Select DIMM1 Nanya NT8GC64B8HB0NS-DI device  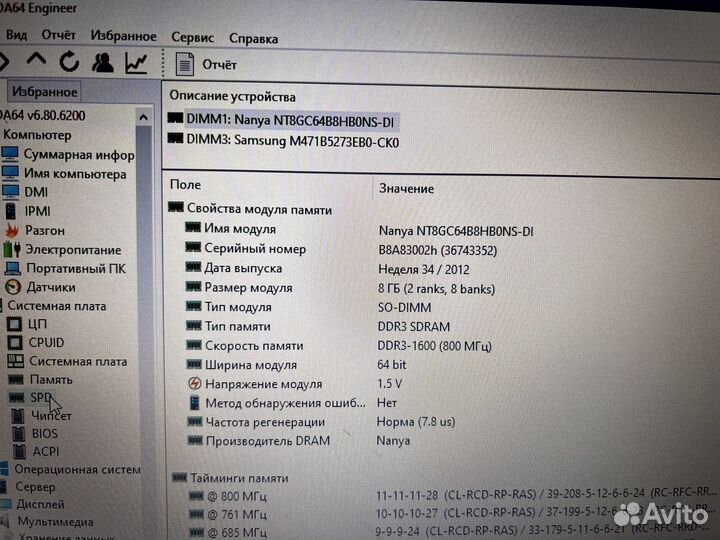290,120
